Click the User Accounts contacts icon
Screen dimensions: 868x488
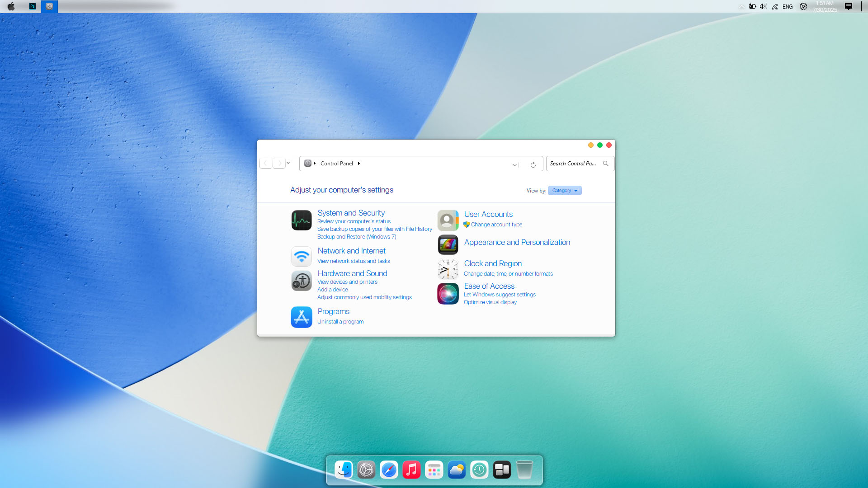(x=448, y=221)
